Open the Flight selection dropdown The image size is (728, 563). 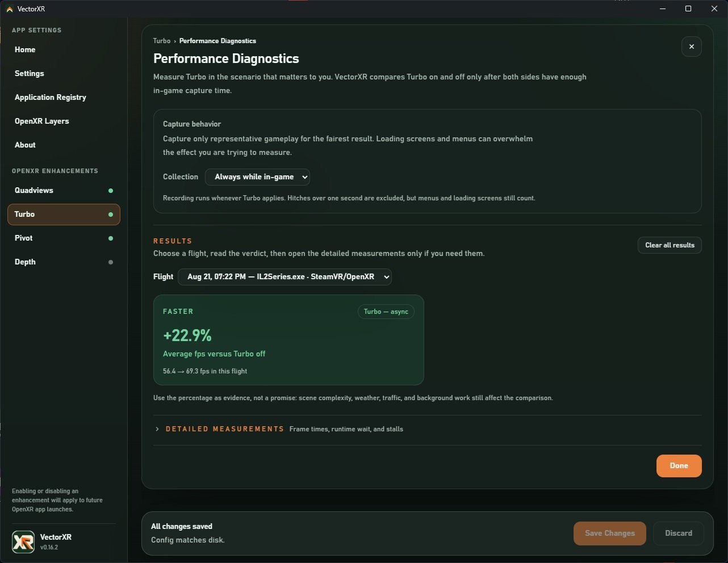click(284, 277)
